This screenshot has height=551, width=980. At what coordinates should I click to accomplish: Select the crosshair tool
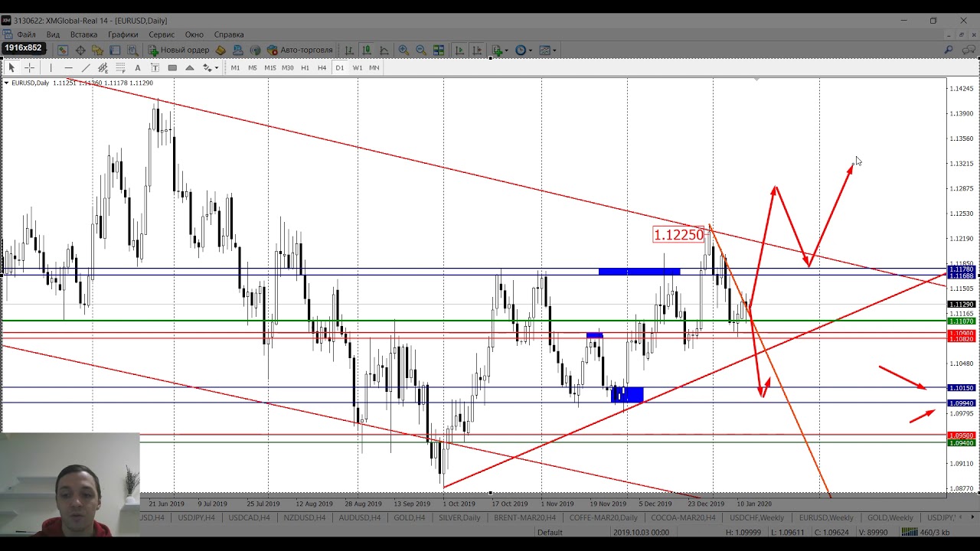[29, 67]
